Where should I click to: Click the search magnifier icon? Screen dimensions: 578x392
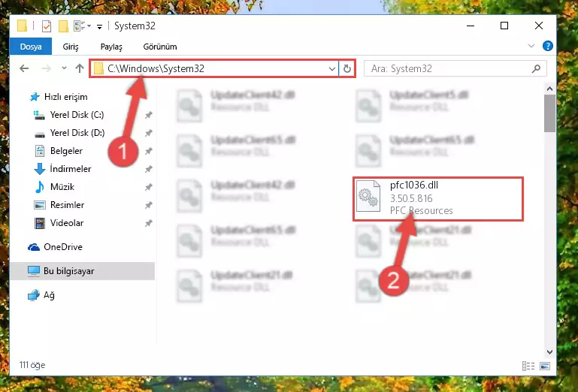coord(536,68)
